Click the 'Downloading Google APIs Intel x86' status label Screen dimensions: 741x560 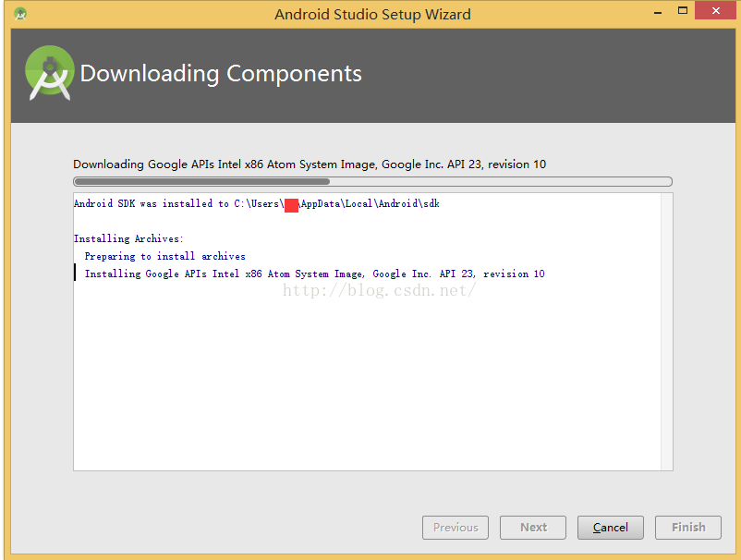point(310,164)
